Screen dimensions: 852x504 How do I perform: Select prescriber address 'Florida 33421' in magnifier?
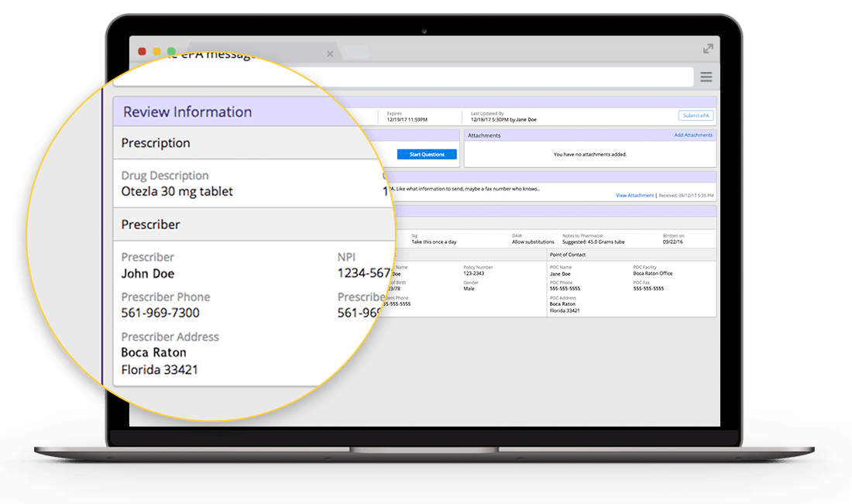pyautogui.click(x=160, y=370)
